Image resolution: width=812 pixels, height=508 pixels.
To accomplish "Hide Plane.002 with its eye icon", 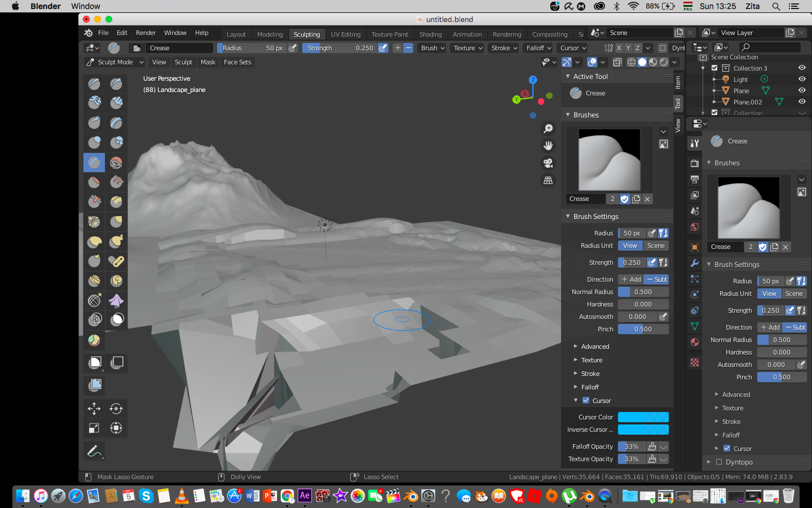I will [802, 102].
